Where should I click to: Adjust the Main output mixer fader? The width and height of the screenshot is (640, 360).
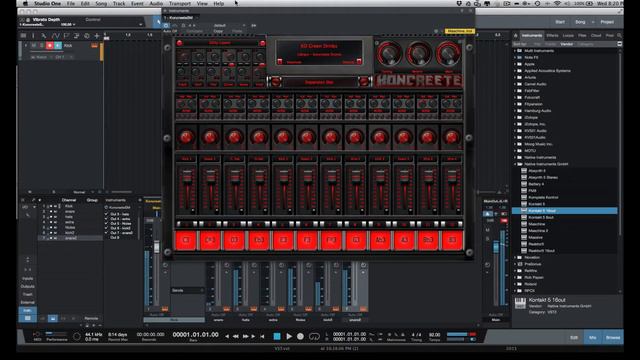tap(496, 248)
